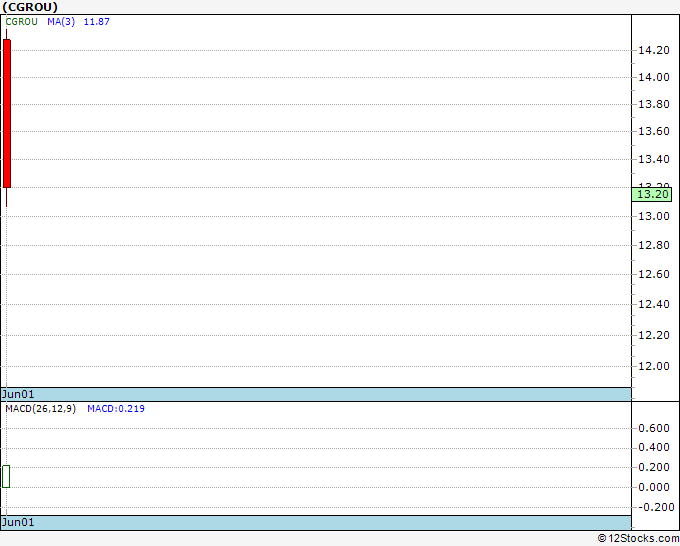Click the 12.80 price axis label
This screenshot has height=546, width=680.
coord(654,245)
